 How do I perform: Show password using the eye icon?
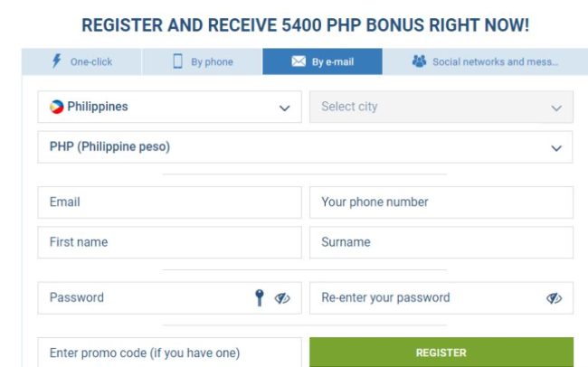click(x=282, y=298)
